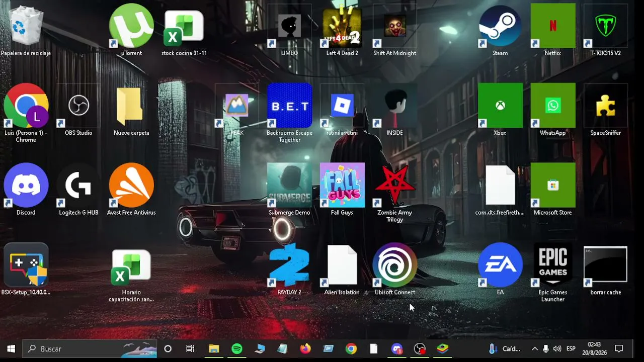Viewport: 644px width, 362px height.
Task: Select the Luis (Persona 1) Chrome shortcut
Action: pyautogui.click(x=26, y=113)
